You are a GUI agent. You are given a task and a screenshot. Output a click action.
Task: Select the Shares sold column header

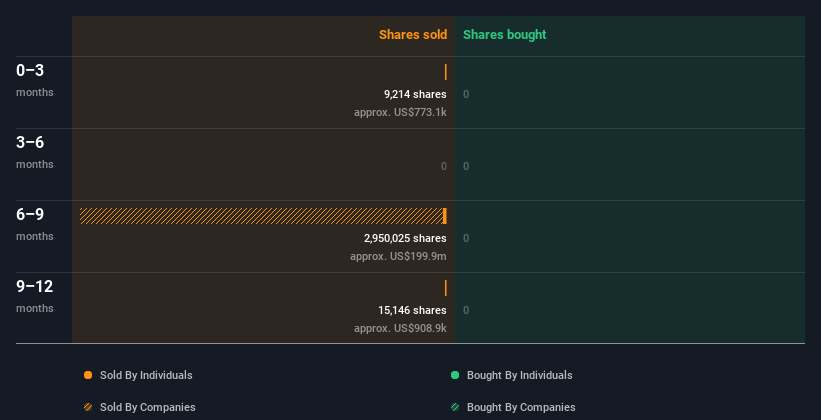coord(412,35)
